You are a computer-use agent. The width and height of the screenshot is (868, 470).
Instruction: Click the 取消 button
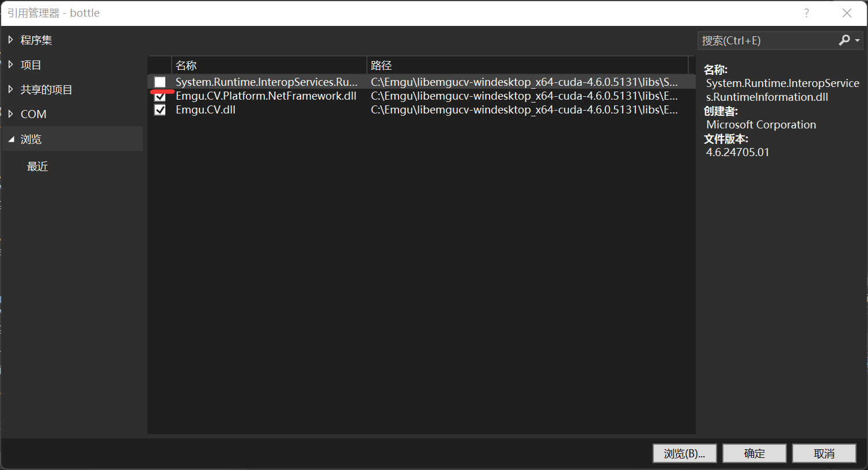pos(824,453)
